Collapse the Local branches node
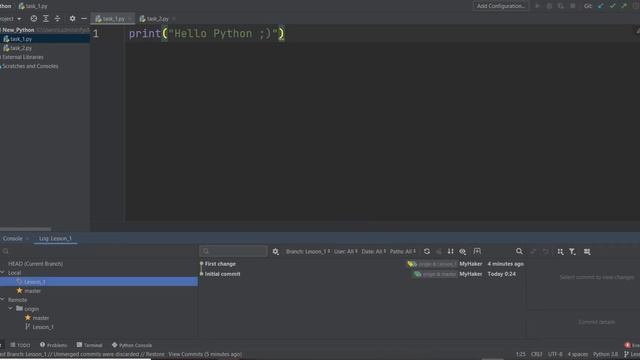Image resolution: width=640 pixels, height=360 pixels. pos(3,273)
